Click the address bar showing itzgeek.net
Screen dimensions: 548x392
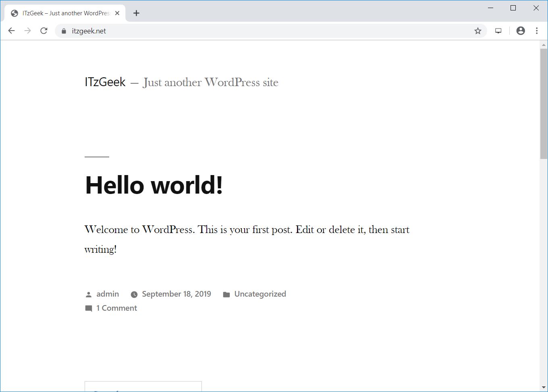(x=271, y=31)
